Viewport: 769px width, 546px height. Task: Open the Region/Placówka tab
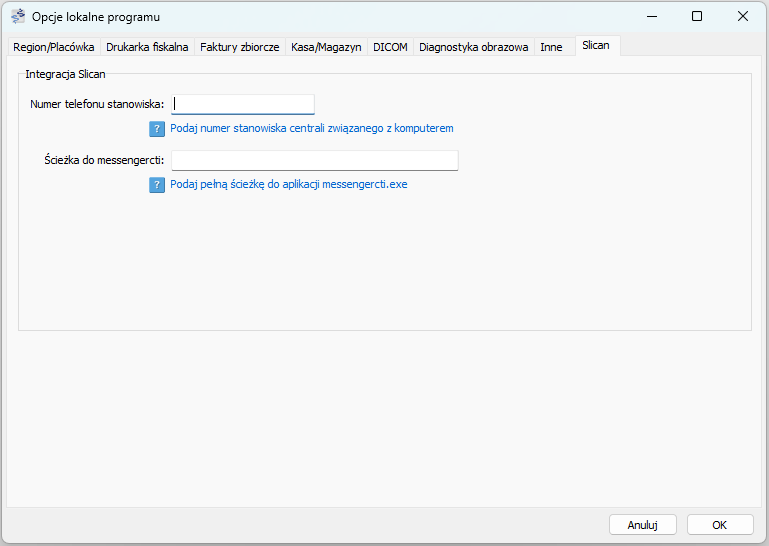pos(54,47)
